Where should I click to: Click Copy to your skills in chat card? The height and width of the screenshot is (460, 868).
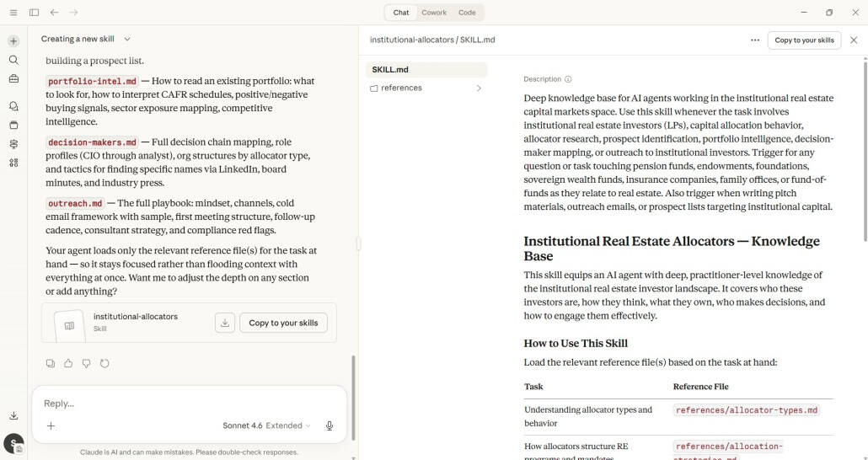(x=283, y=323)
